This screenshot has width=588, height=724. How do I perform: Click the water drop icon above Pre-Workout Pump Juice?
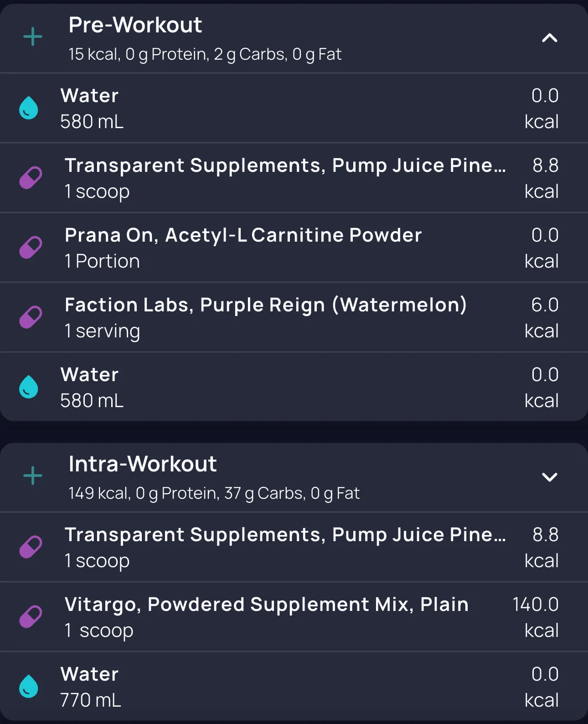pyautogui.click(x=29, y=108)
